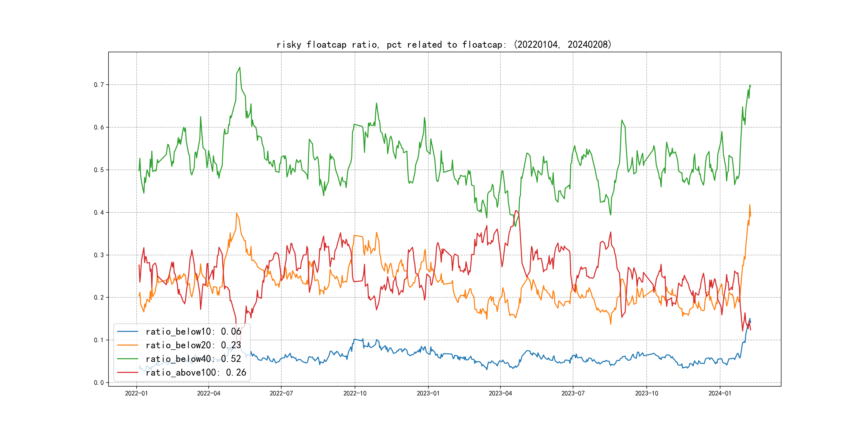Viewport: 868px width, 434px height.
Task: Click the orange ratio_below20 legend line sample
Action: pos(127,345)
